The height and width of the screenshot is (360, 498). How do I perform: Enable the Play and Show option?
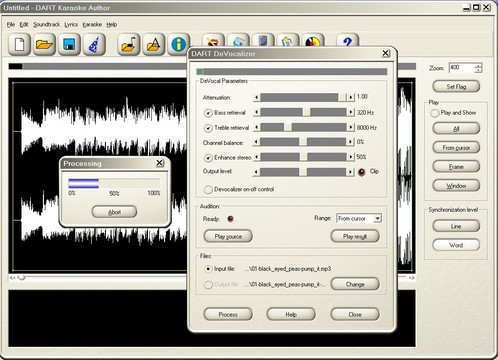coord(435,113)
